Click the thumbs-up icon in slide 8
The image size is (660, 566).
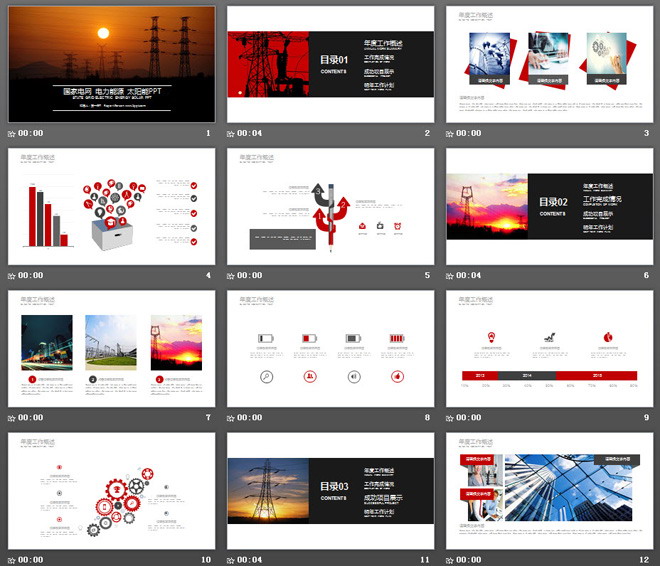pyautogui.click(x=397, y=376)
